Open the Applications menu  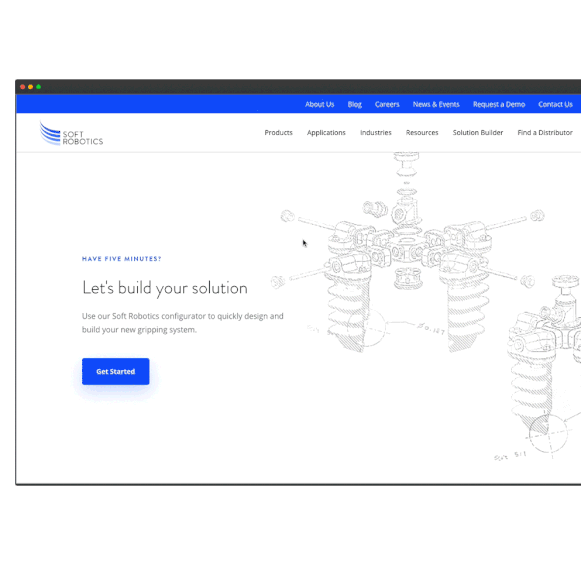click(326, 133)
